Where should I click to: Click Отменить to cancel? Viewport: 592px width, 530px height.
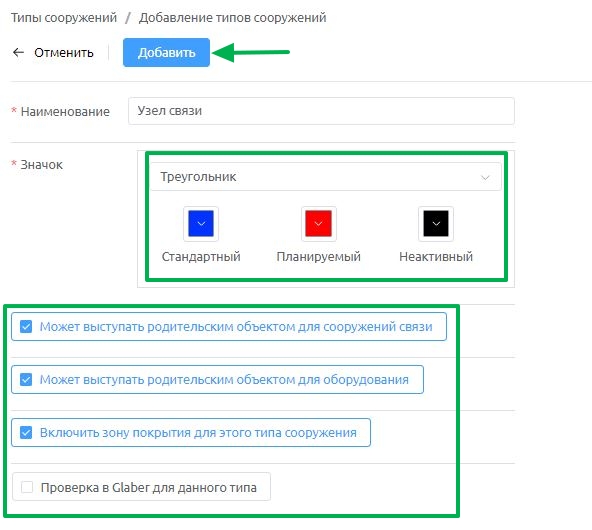click(64, 53)
